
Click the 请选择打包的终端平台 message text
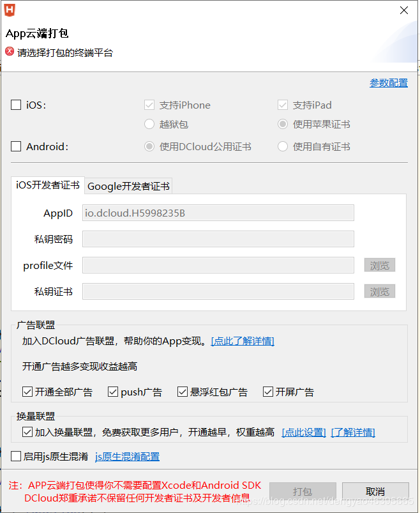(65, 52)
